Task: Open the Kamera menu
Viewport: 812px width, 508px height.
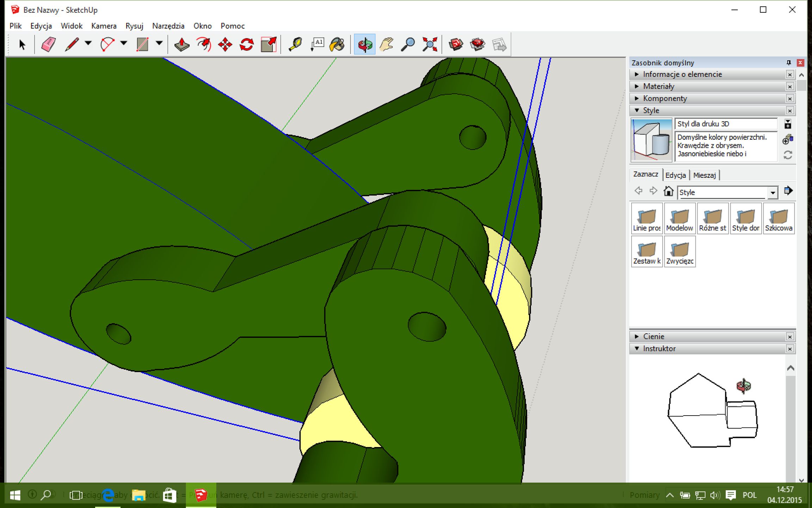Action: 104,26
